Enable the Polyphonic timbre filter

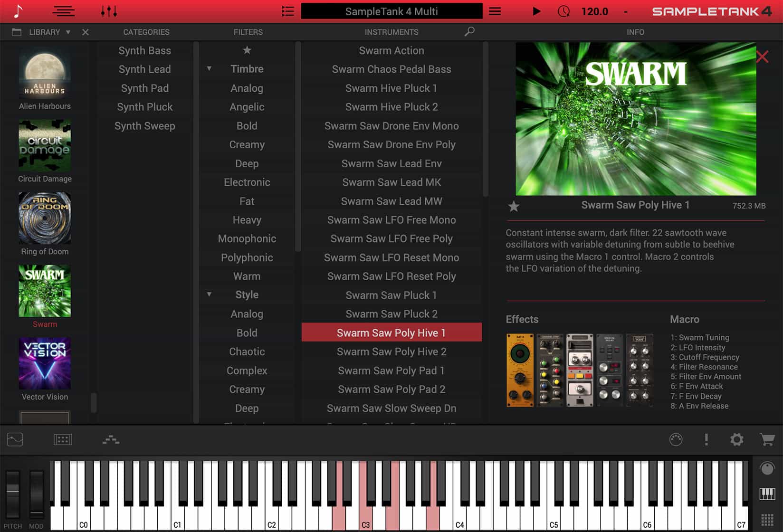tap(247, 257)
